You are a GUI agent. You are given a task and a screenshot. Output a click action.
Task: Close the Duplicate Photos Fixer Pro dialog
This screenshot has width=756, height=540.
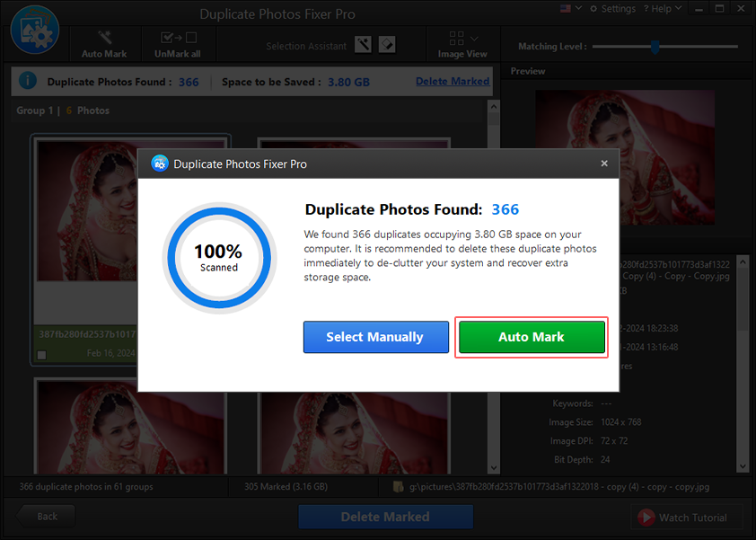(604, 164)
